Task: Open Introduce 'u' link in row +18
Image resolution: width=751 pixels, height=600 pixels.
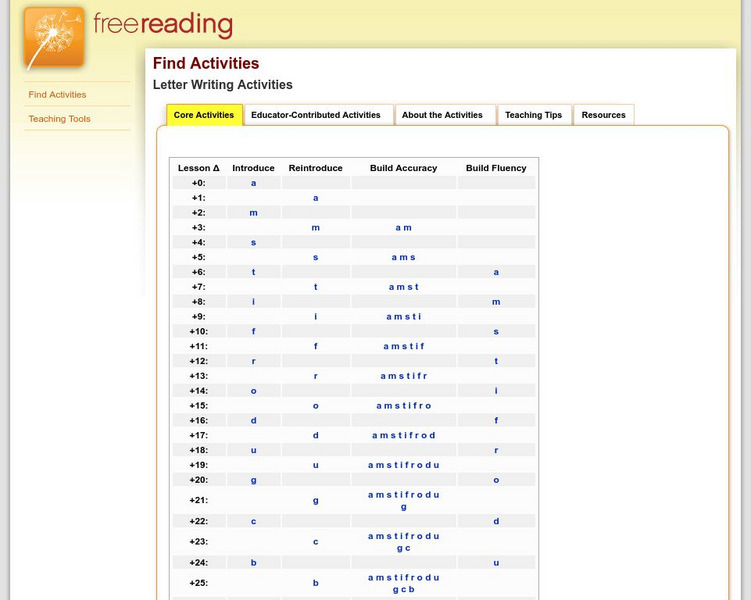Action: coord(253,450)
